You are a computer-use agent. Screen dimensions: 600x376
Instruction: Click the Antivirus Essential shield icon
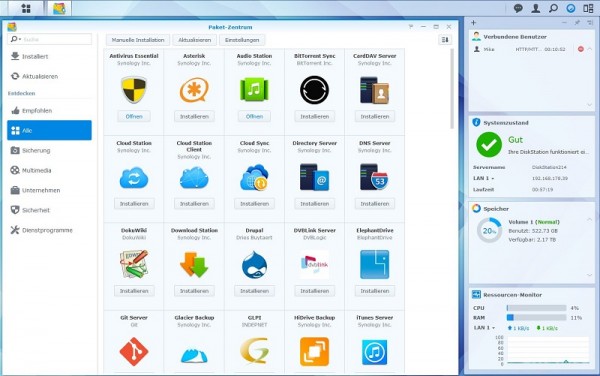134,90
